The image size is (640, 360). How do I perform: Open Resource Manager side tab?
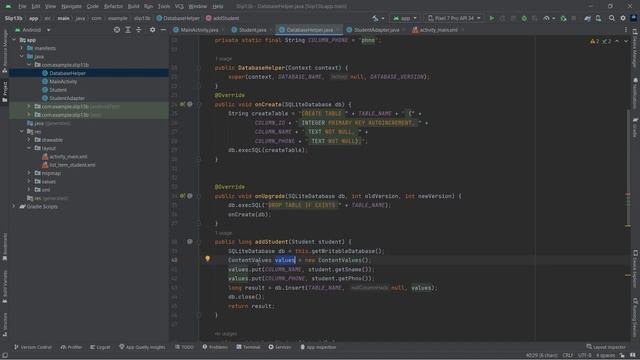[x=5, y=52]
